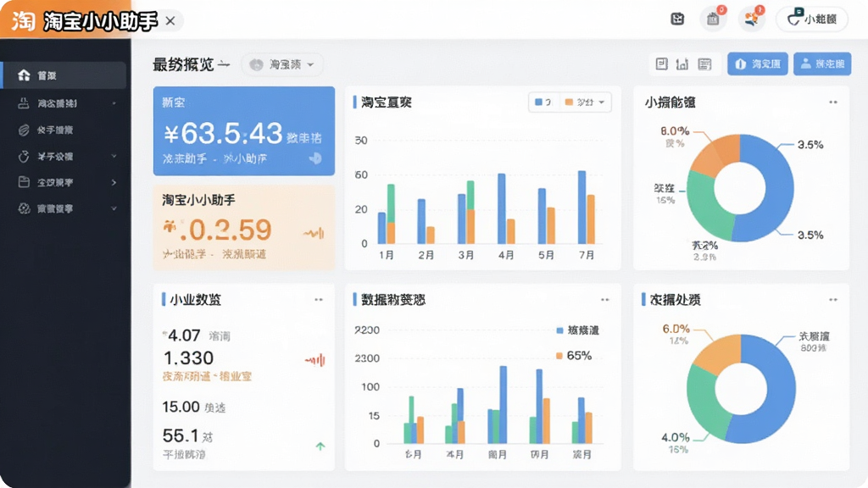Click the circular arrow icon in the sidebar

click(23, 157)
